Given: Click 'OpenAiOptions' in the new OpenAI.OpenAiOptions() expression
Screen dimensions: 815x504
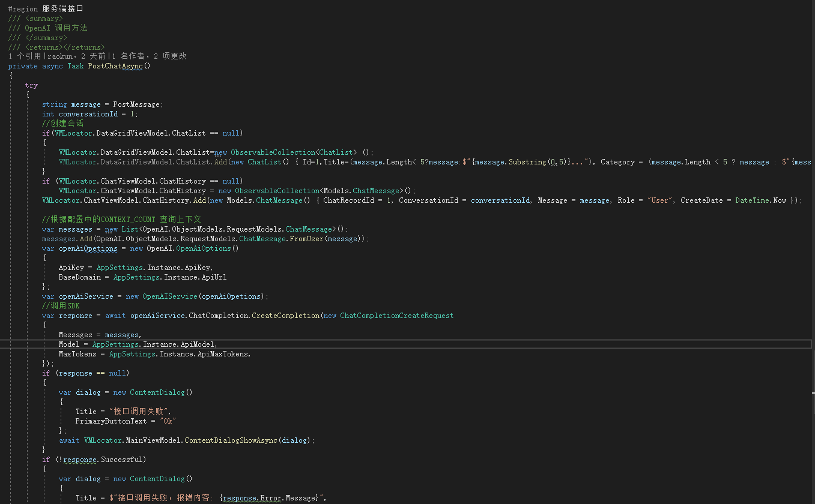Looking at the screenshot, I should 203,248.
